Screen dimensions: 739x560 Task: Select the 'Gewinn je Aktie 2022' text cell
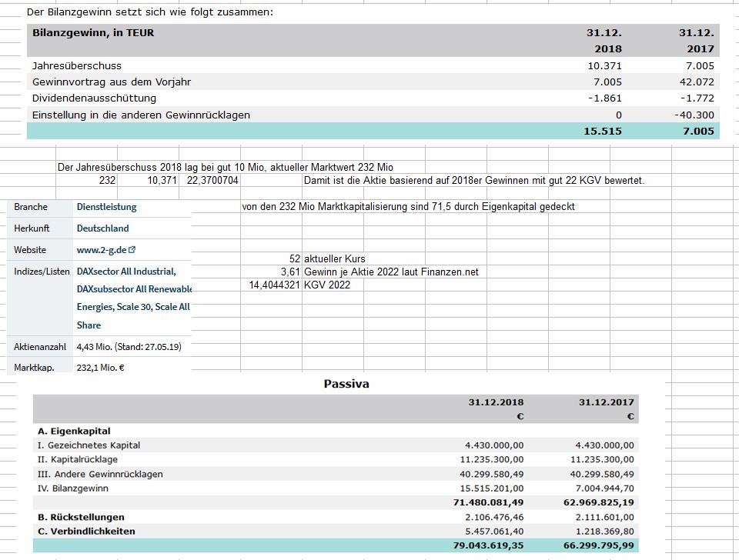tap(391, 272)
